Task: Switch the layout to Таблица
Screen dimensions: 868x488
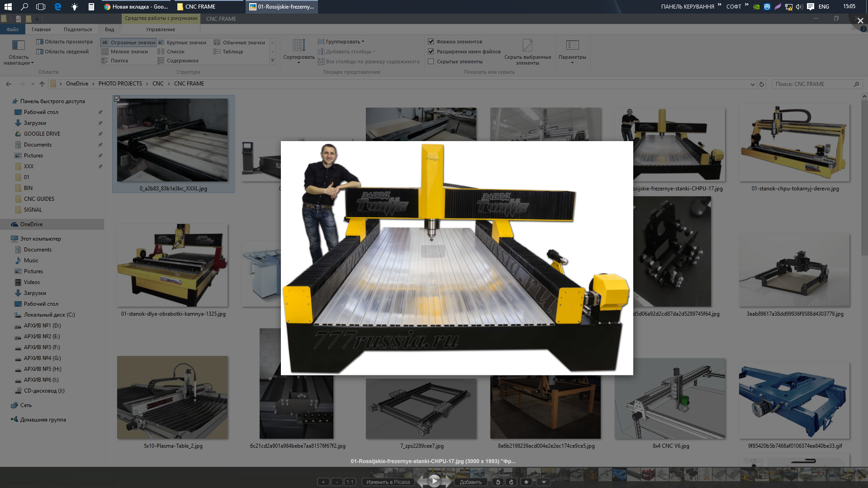Action: [x=228, y=52]
